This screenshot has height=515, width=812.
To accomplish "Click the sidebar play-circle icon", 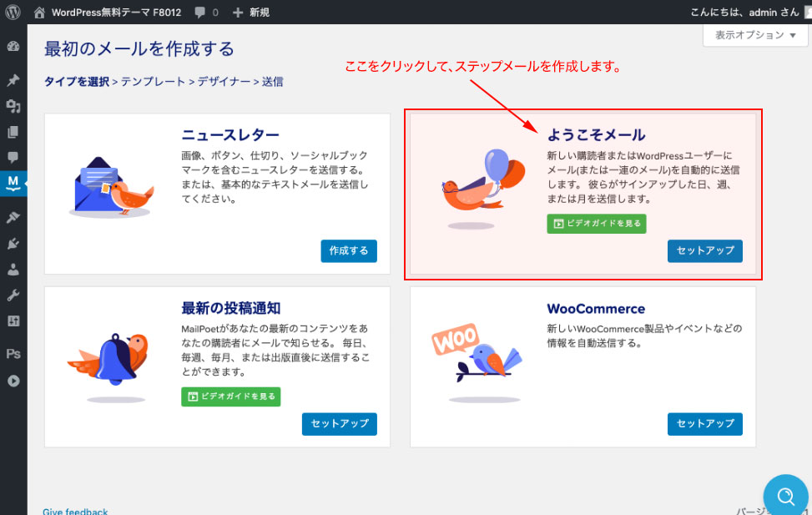I will click(x=13, y=381).
